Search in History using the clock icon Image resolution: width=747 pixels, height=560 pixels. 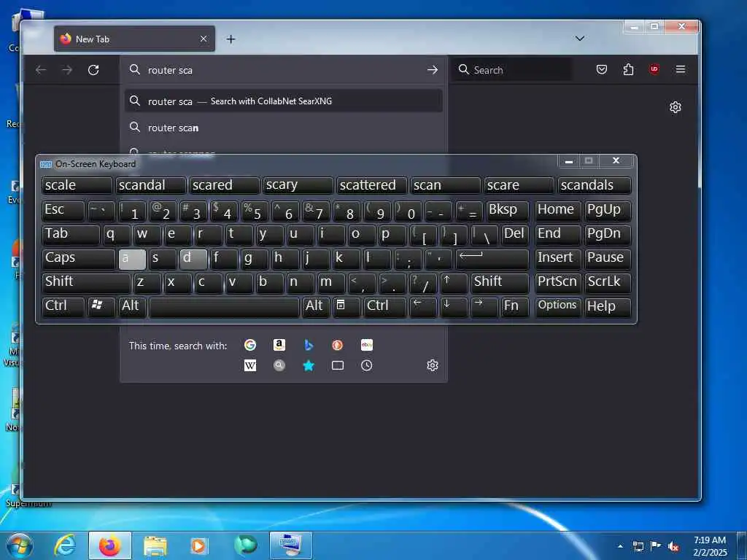tap(366, 365)
